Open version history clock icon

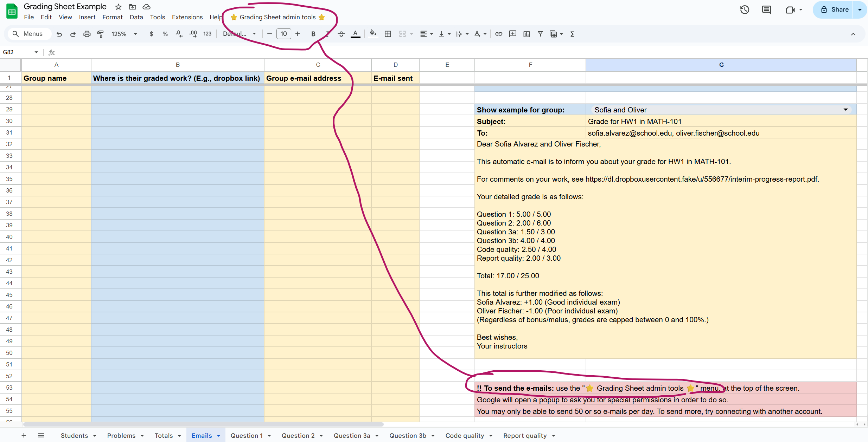coord(745,10)
